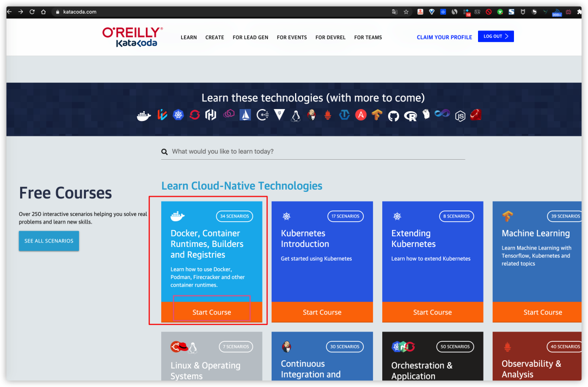
Task: Open the Orchestration & Application card
Action: coord(432,356)
